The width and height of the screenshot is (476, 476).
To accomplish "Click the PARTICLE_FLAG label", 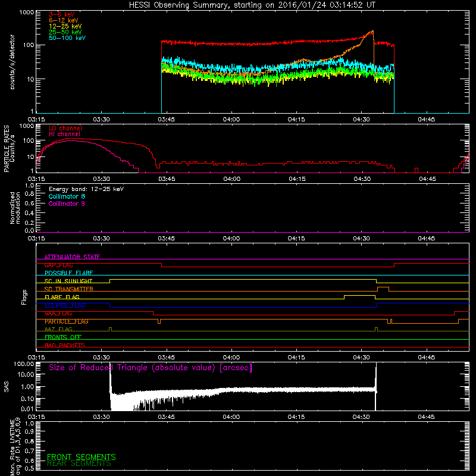I will click(67, 321).
